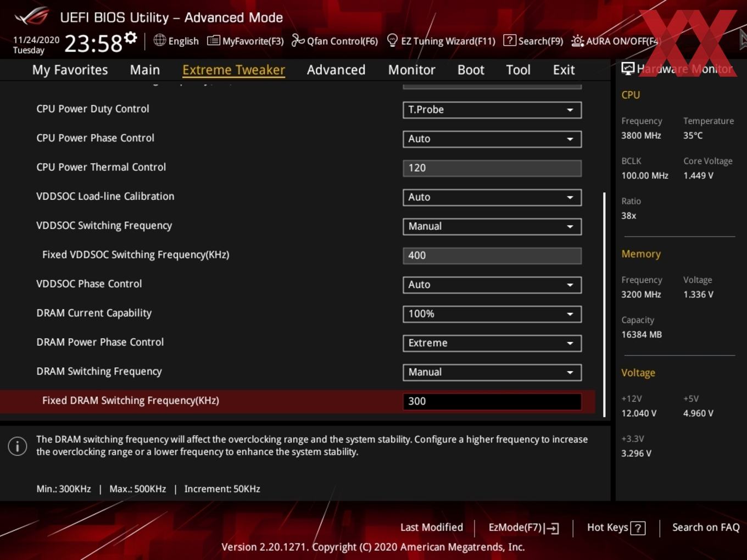This screenshot has height=560, width=747.
Task: Select Fixed DRAM Switching Frequency(KHz) label
Action: (x=131, y=400)
